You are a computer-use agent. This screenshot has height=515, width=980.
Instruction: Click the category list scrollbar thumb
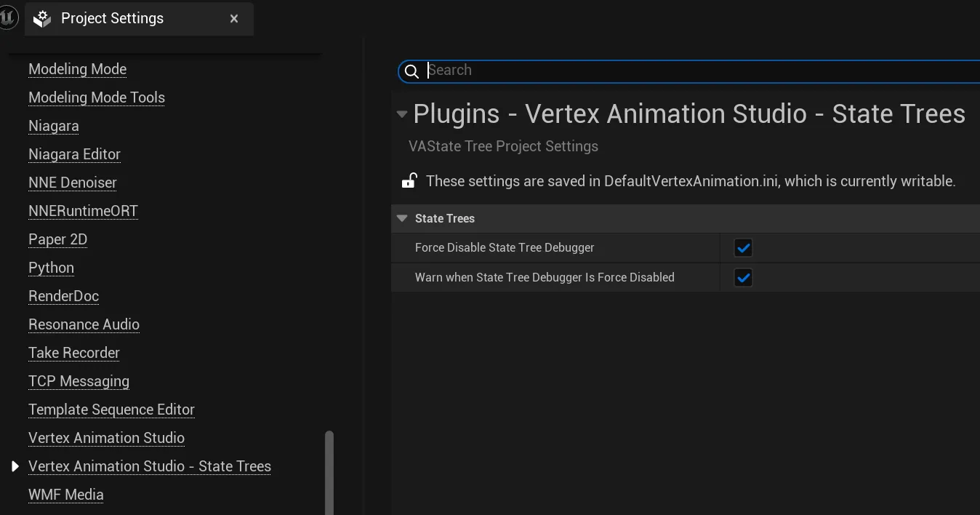pos(329,473)
